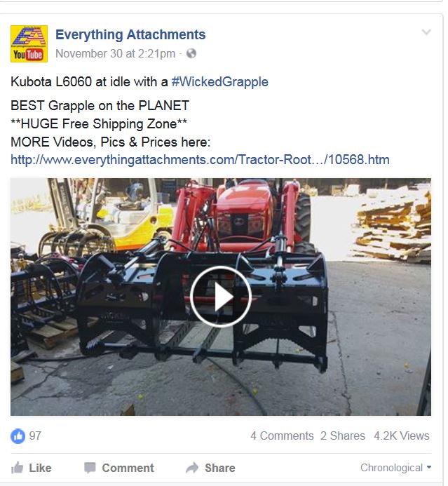
Task: Click the Share arrow icon
Action: (x=192, y=467)
